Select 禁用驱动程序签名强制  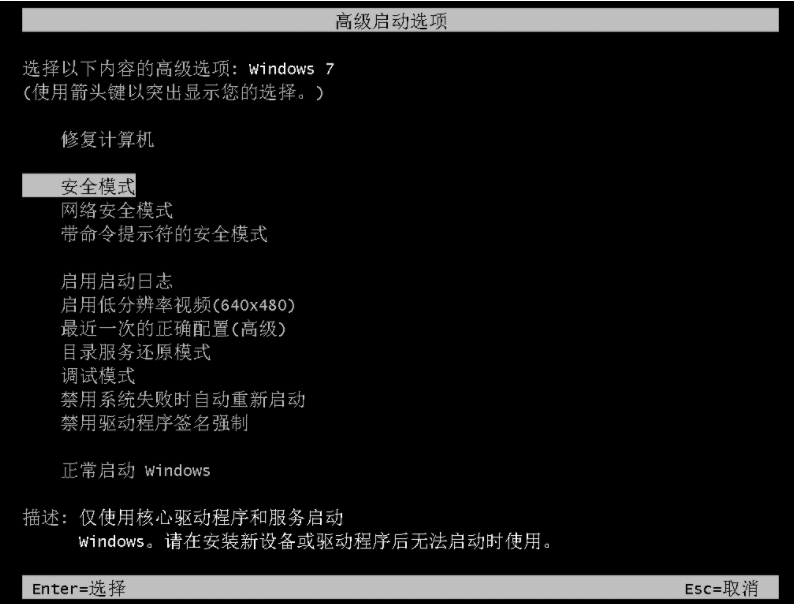[x=155, y=423]
